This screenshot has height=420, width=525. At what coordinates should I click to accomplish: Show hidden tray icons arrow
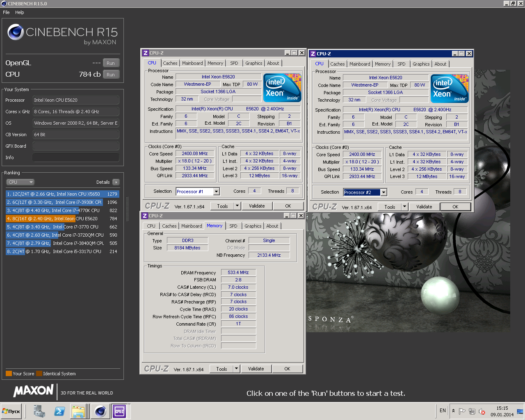click(x=453, y=411)
